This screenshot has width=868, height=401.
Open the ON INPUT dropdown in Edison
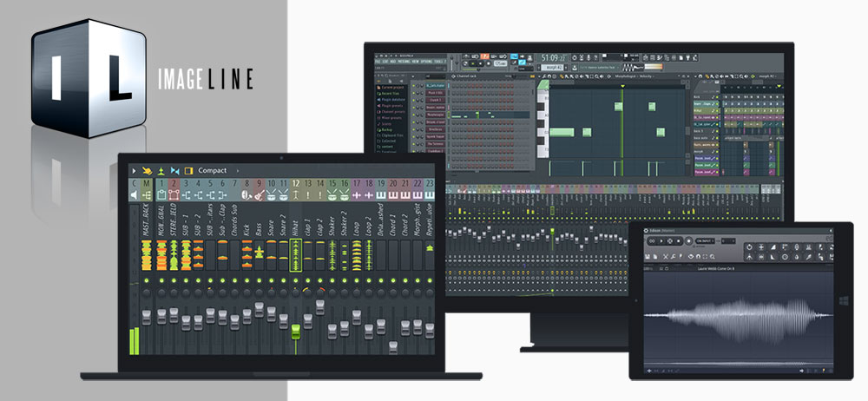point(705,241)
